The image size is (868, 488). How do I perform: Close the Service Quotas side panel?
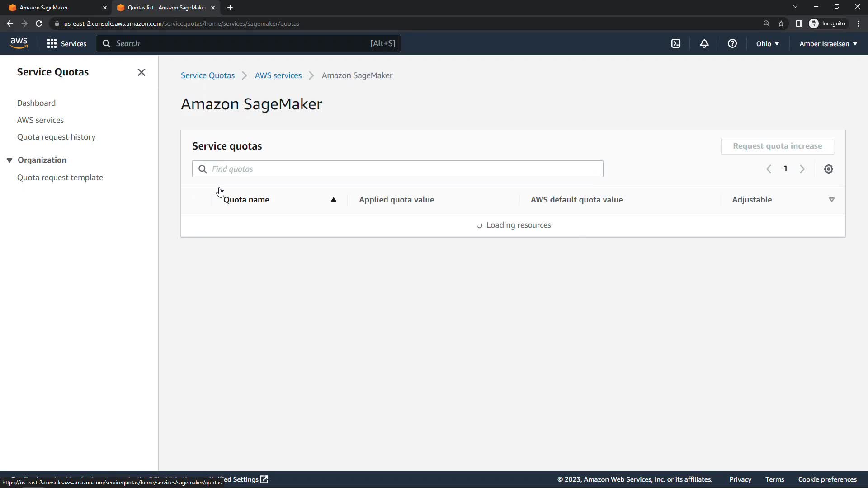click(141, 72)
